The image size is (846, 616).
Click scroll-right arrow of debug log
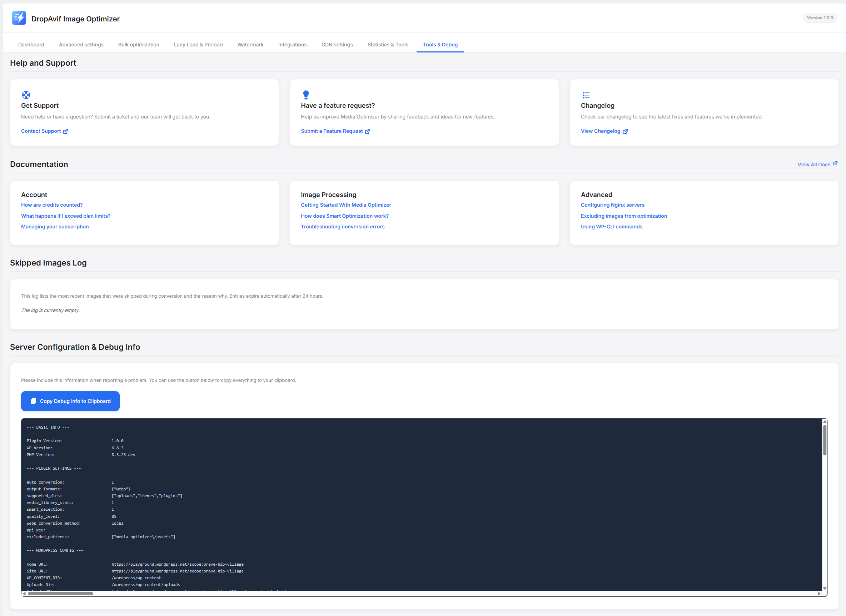coord(819,594)
